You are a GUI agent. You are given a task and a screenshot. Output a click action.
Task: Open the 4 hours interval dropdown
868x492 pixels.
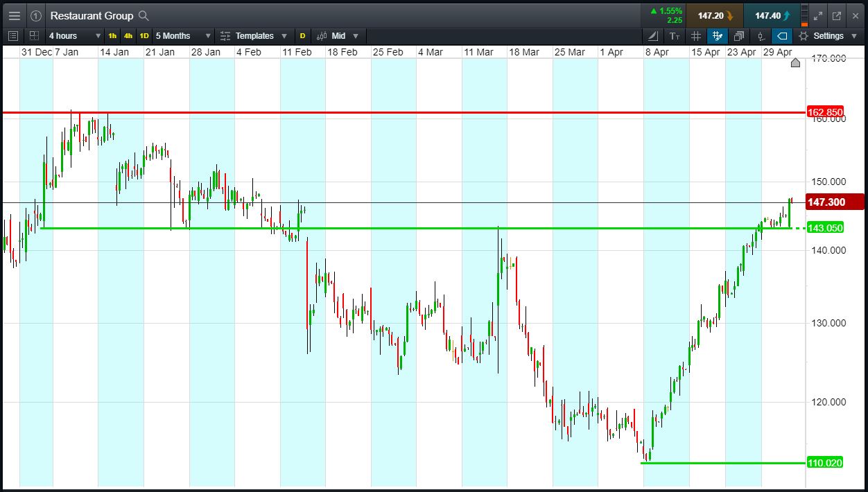[x=73, y=36]
